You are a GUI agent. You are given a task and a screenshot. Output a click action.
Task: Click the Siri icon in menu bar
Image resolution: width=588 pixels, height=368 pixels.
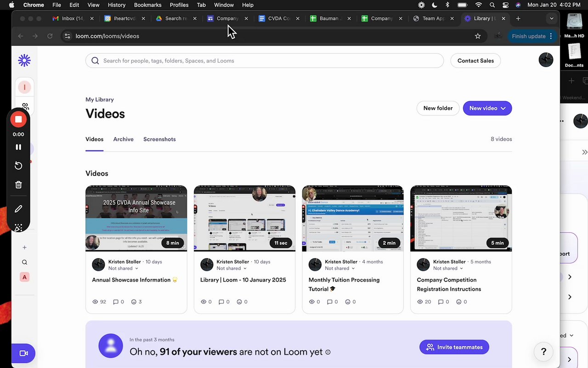[x=518, y=5]
